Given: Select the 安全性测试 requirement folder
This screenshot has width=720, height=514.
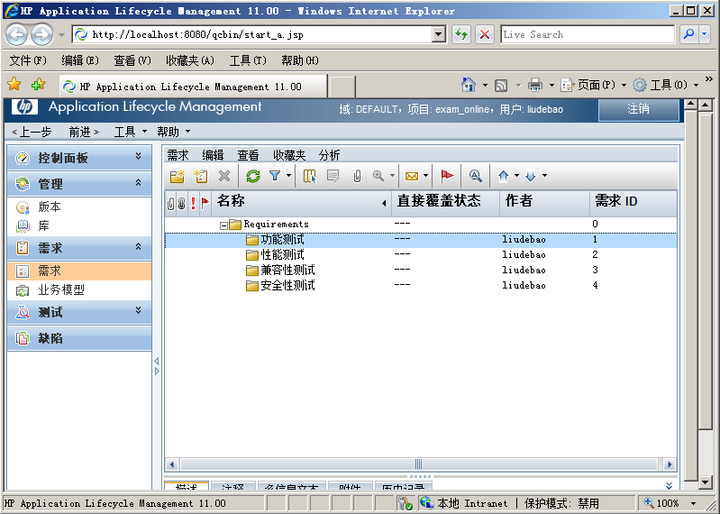Looking at the screenshot, I should (287, 286).
